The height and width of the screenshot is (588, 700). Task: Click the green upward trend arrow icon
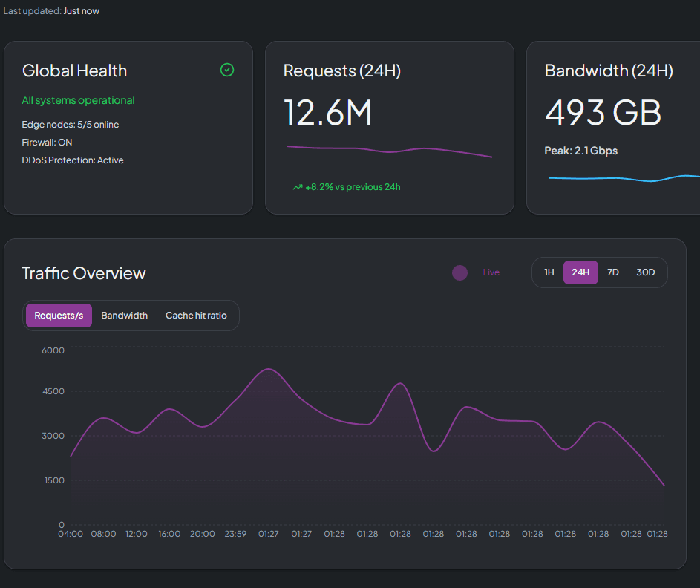(297, 186)
